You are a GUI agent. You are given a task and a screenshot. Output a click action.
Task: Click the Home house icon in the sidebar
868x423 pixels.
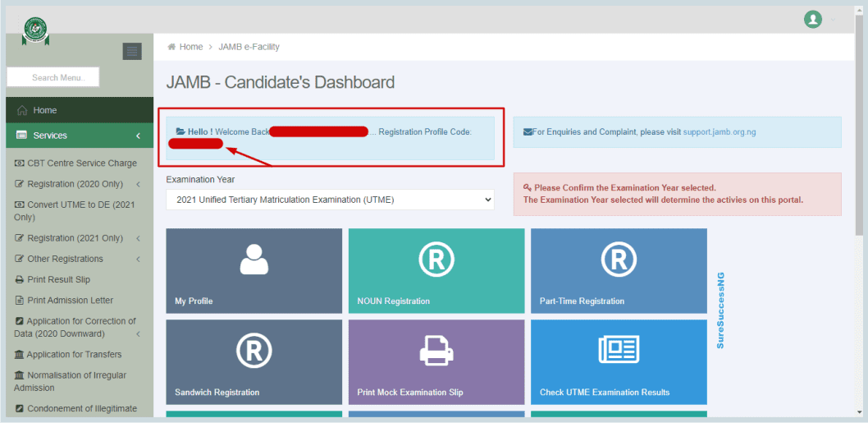coord(22,110)
